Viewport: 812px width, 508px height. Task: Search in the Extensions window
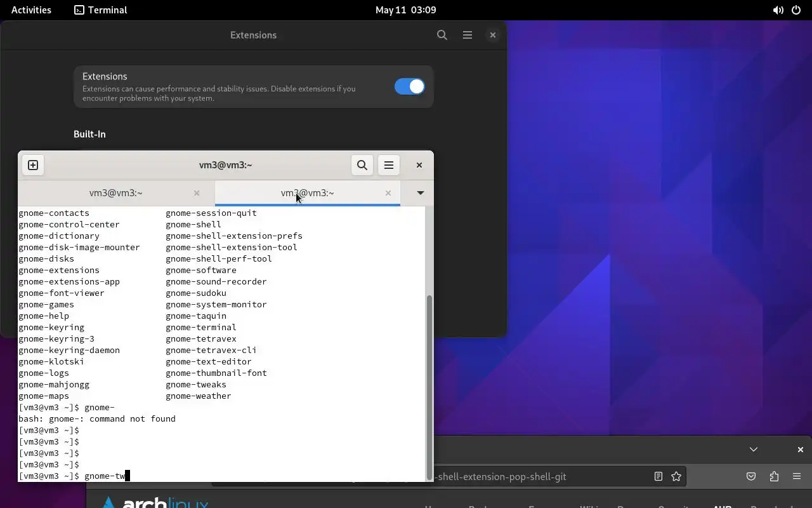coord(442,35)
